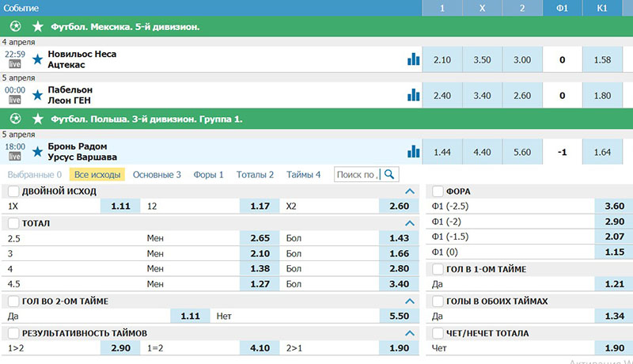Collapse the ДВОЙНОЙ ИСХОД section
Viewport: 633px width, 364px height.
pyautogui.click(x=409, y=191)
